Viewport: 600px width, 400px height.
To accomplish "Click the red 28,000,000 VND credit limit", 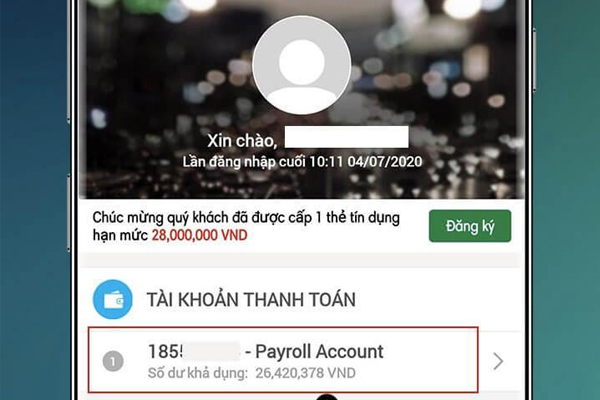I will coord(199,235).
